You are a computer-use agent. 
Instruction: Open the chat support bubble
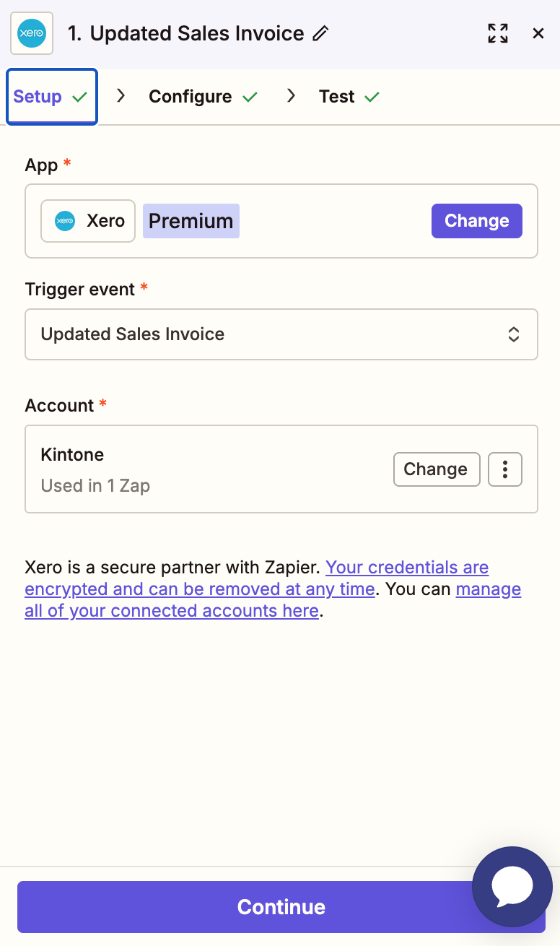tap(512, 887)
